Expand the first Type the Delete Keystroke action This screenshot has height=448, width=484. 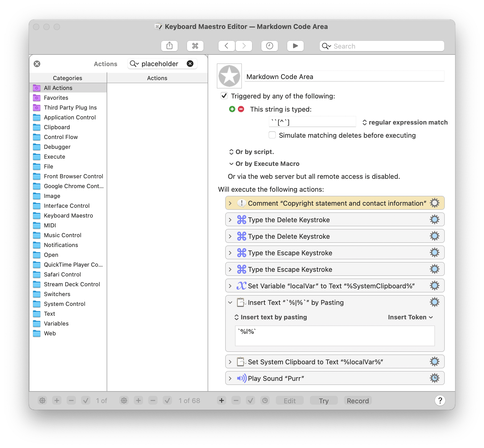(x=230, y=220)
